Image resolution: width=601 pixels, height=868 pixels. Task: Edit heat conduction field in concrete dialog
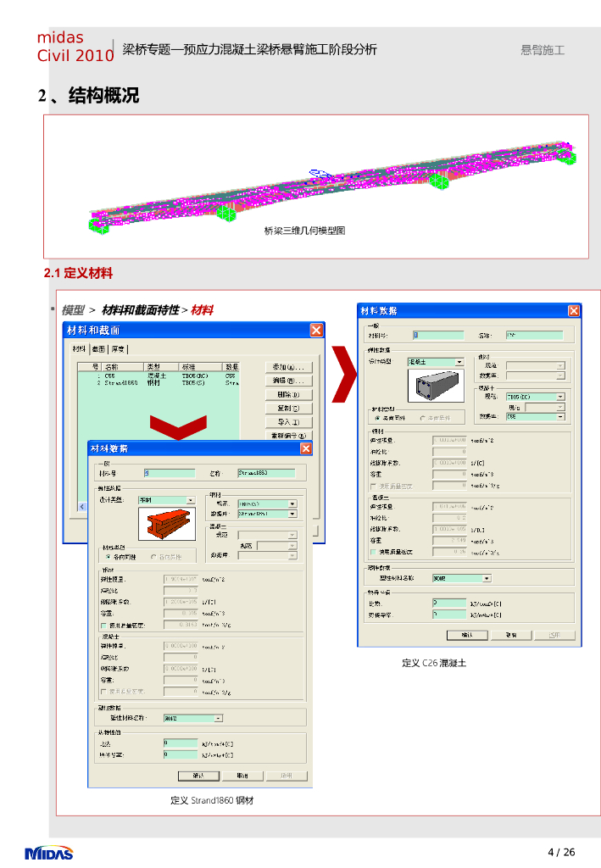(449, 615)
